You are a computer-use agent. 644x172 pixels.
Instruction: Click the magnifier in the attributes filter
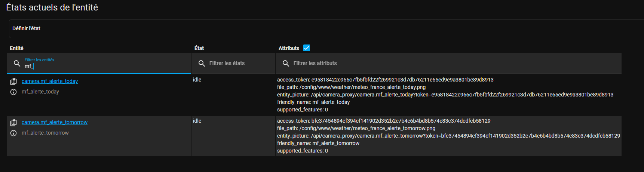pyautogui.click(x=286, y=63)
